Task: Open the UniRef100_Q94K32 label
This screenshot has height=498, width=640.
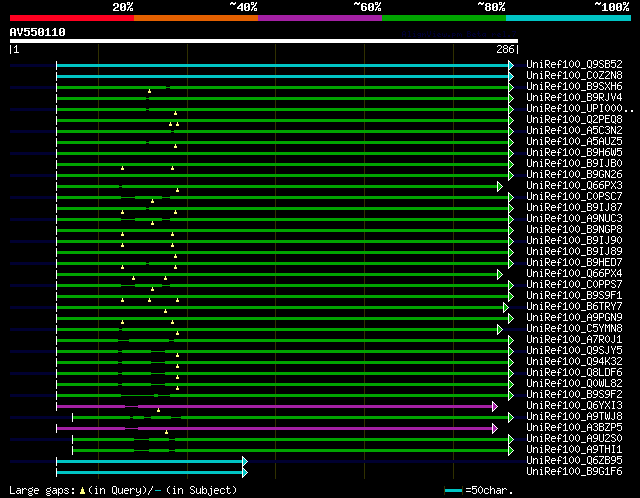Action: 574,362
